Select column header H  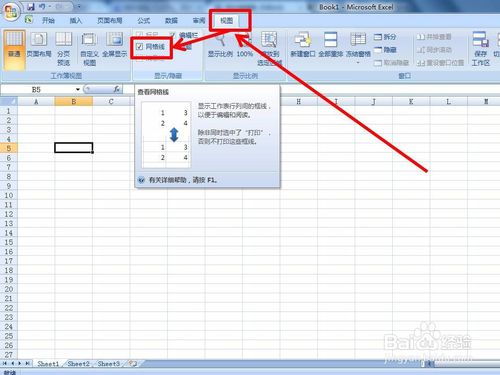tap(298, 101)
